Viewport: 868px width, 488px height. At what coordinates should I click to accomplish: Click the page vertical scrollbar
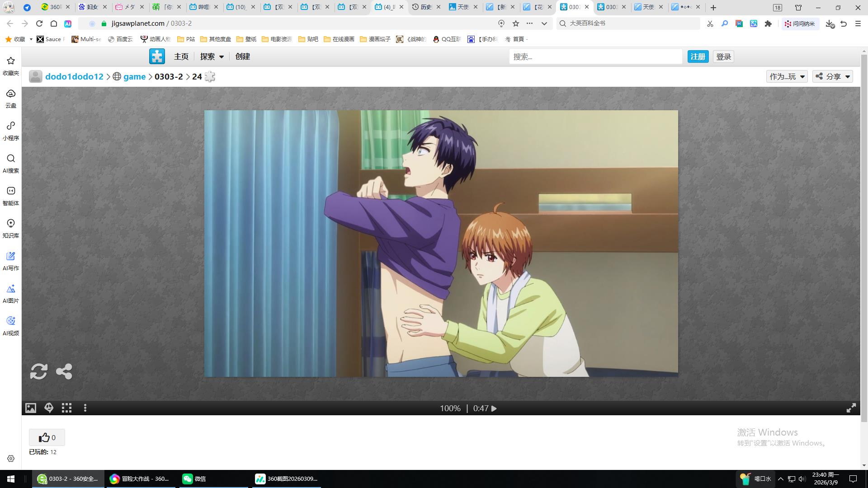tap(864, 235)
